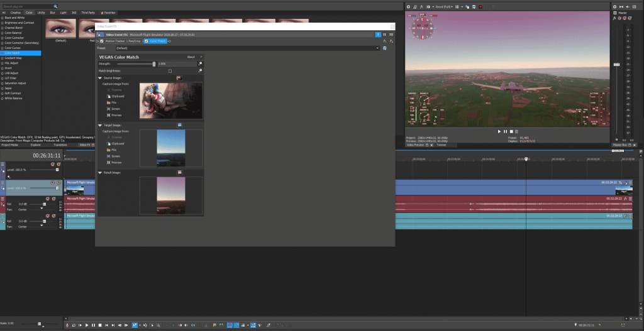This screenshot has height=331, width=644.
Task: Capture source image from Clipboard
Action: [x=118, y=96]
